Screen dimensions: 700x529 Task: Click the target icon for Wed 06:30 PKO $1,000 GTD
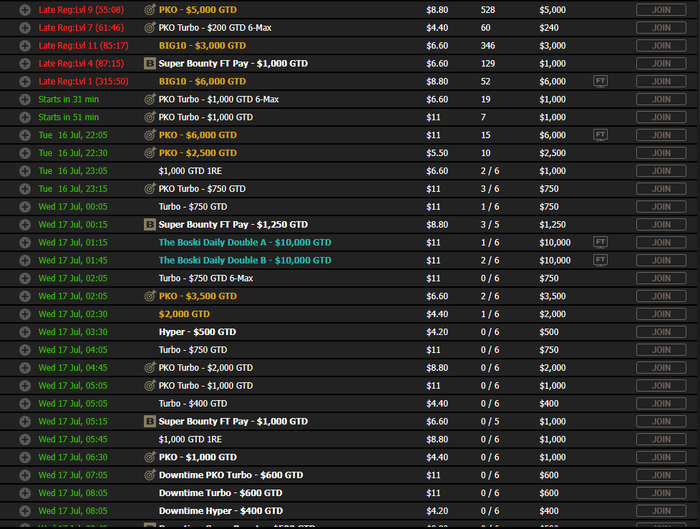[x=150, y=457]
